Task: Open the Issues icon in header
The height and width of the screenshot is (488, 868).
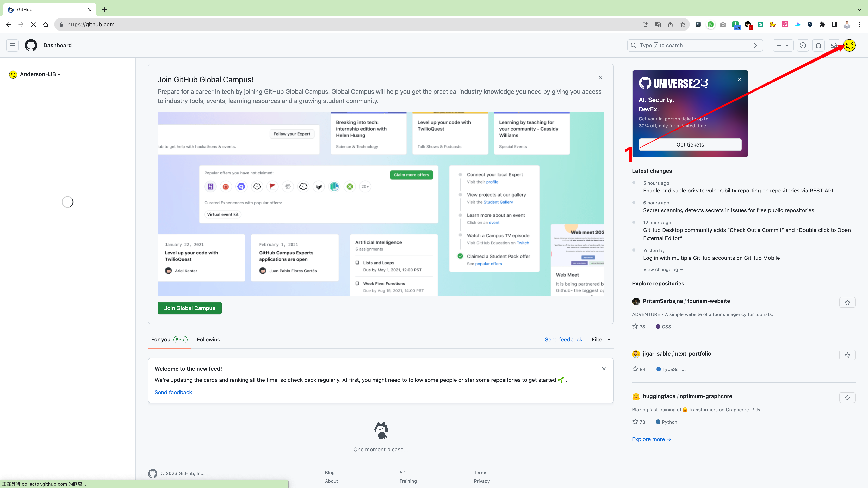Action: (x=803, y=45)
